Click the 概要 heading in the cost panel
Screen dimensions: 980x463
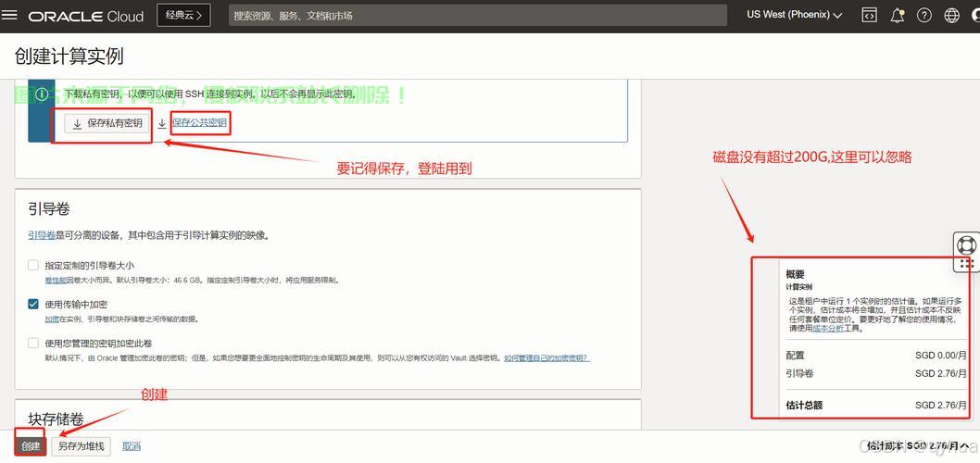pos(795,274)
